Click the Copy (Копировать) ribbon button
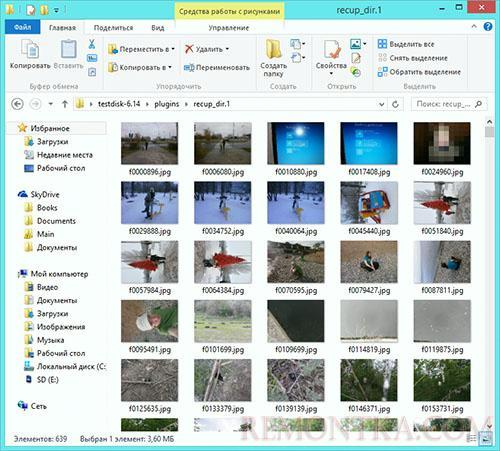 [30, 53]
